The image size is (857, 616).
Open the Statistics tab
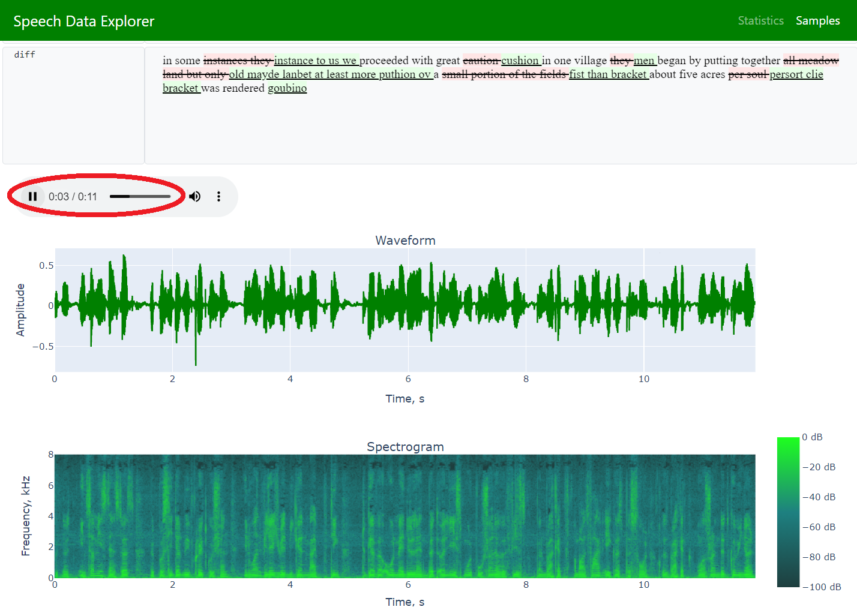(x=760, y=21)
